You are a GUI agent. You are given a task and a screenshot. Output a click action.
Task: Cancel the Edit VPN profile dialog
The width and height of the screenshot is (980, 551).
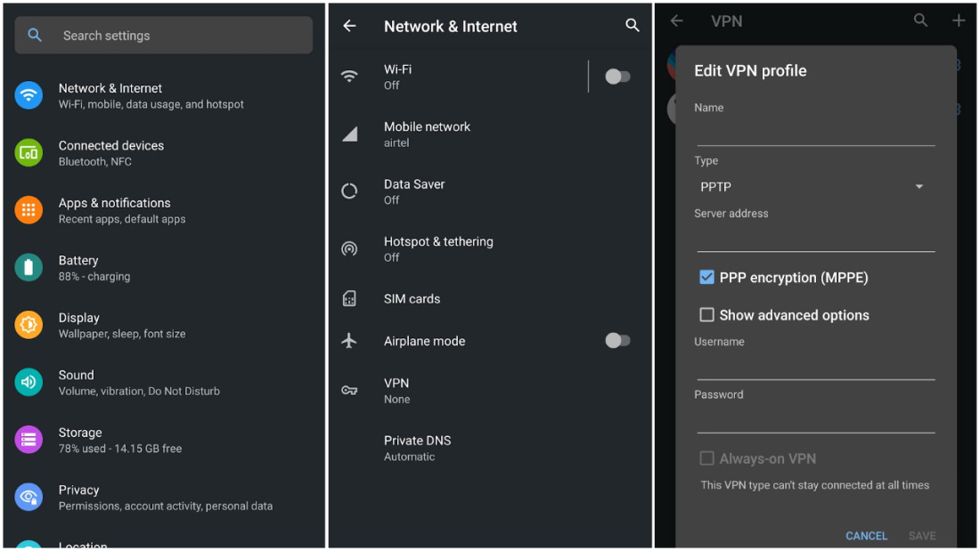[866, 535]
